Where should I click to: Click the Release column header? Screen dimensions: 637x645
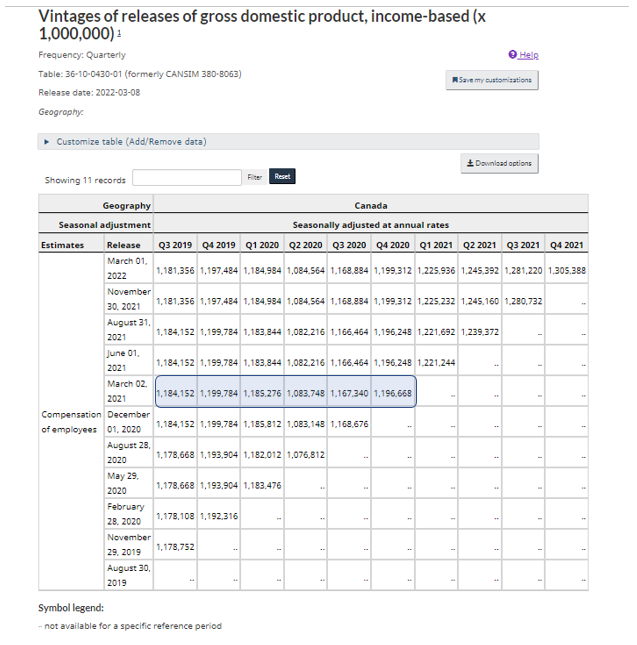pyautogui.click(x=124, y=245)
